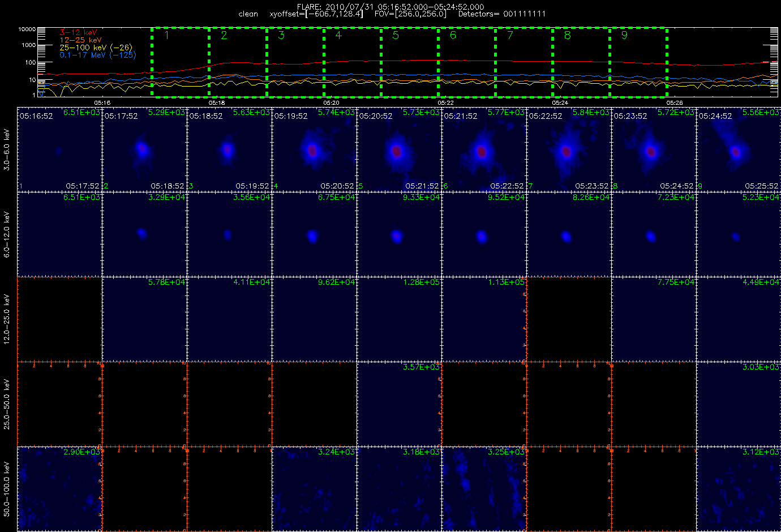The image size is (781, 532).
Task: Select the 'clean' algorithm label
Action: coord(248,14)
